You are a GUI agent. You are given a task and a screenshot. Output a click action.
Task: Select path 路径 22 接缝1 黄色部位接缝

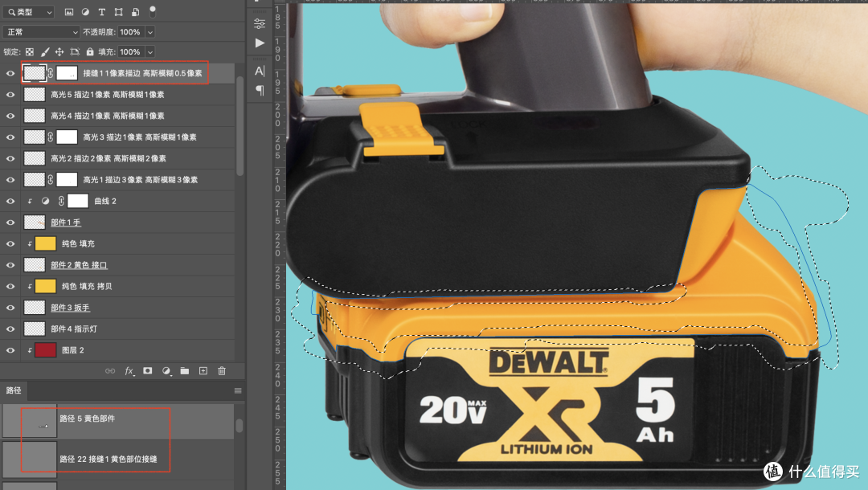pos(118,459)
